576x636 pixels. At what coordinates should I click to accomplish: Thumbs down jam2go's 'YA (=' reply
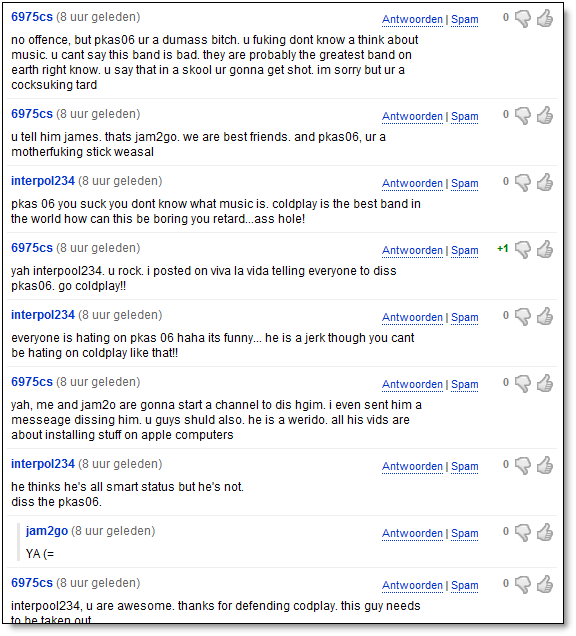523,533
